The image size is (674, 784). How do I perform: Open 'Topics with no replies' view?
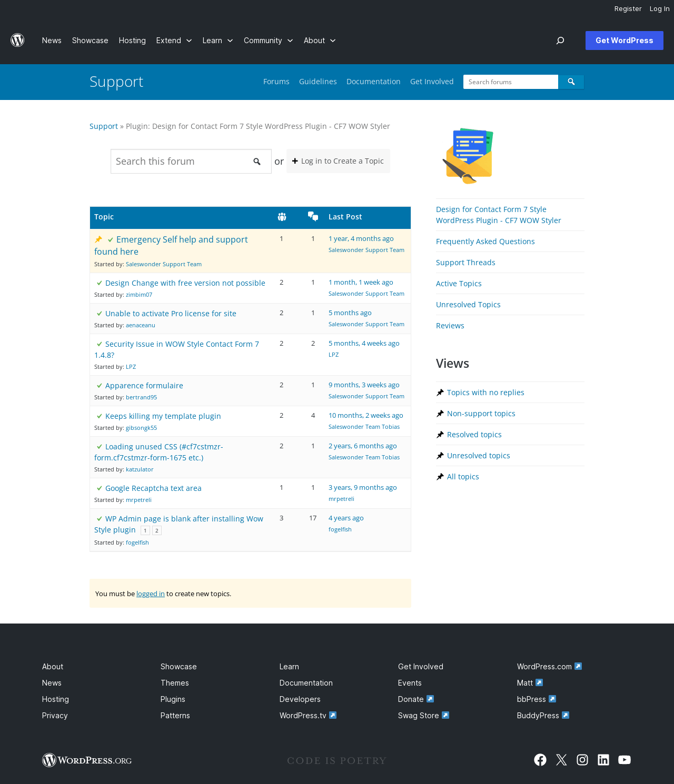click(x=485, y=393)
